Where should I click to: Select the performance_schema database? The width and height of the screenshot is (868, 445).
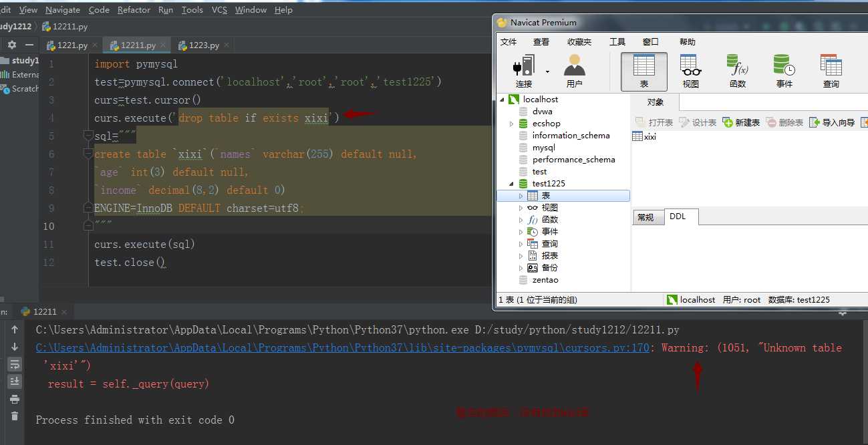(x=573, y=160)
